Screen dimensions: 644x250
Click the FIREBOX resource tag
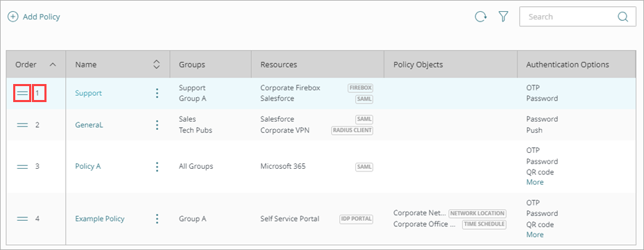(x=360, y=88)
